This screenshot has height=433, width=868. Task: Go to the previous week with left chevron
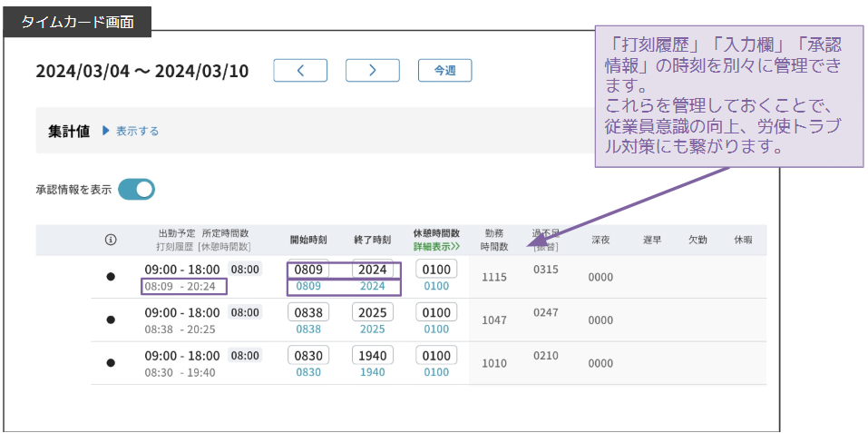coord(300,70)
